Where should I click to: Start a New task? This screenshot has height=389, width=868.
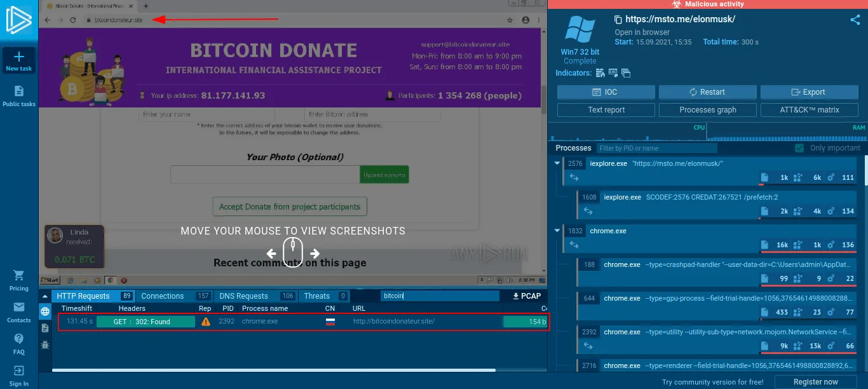[x=18, y=61]
